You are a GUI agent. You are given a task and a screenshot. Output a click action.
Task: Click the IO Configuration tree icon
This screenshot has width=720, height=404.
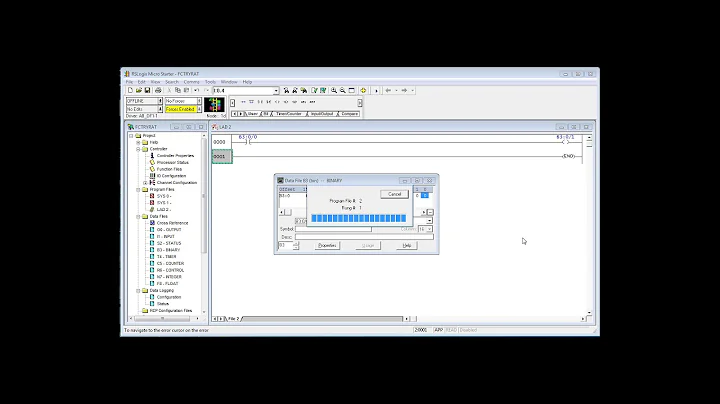152,176
